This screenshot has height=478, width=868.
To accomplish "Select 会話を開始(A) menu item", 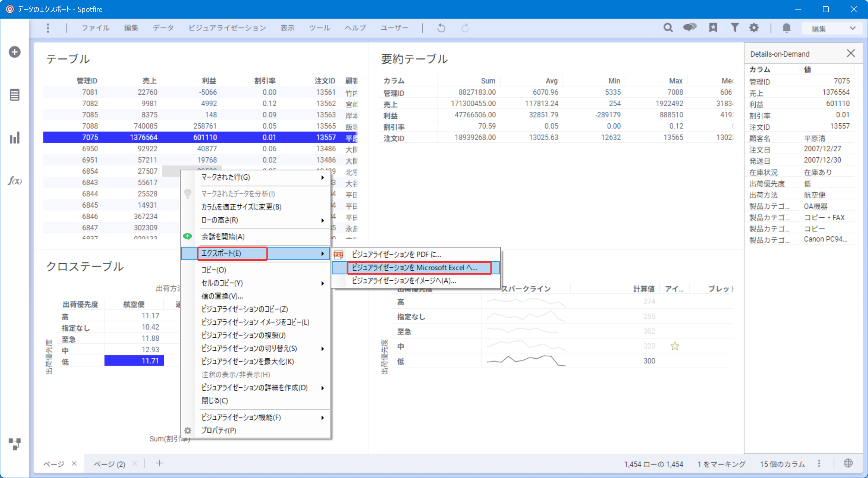I will coord(256,237).
